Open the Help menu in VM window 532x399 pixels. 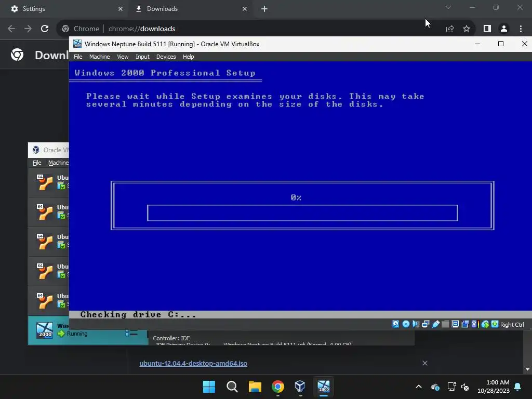[188, 57]
